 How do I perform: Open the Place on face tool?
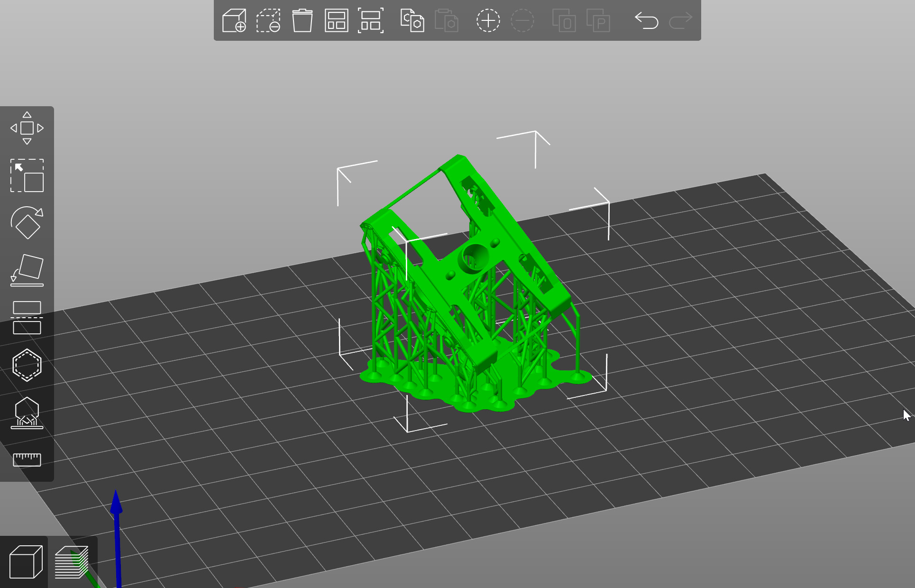27,270
